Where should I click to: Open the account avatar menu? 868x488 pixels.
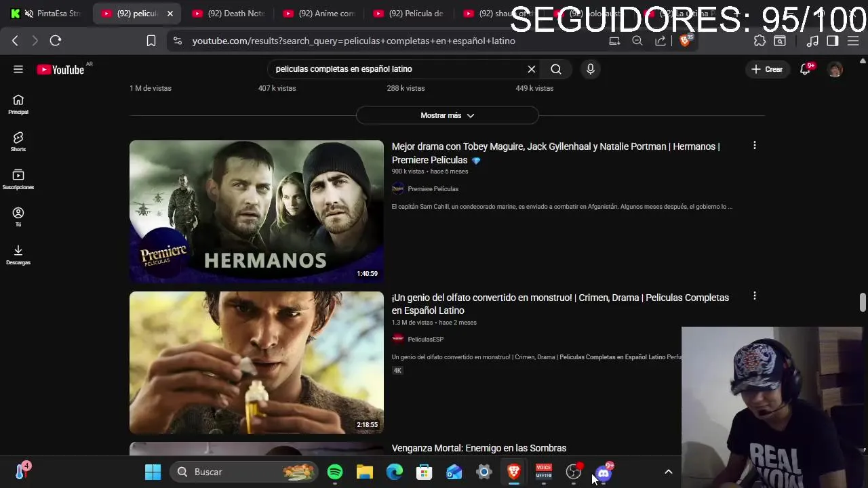pyautogui.click(x=835, y=69)
